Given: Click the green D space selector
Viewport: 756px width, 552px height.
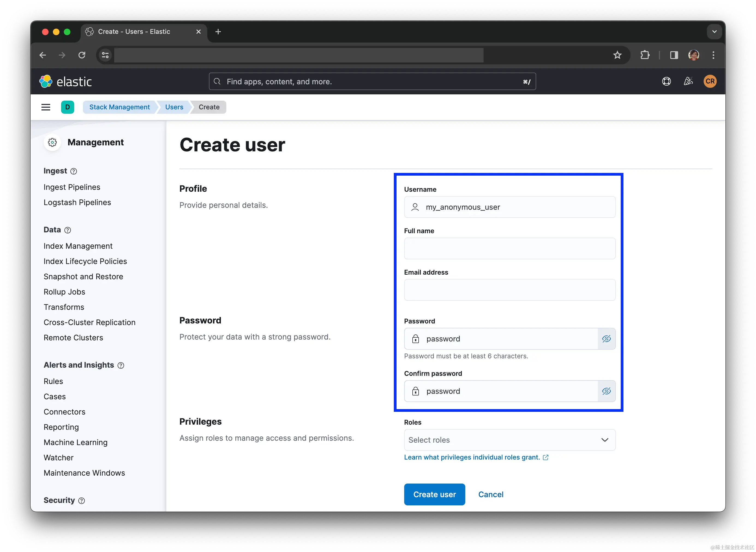Looking at the screenshot, I should click(67, 107).
